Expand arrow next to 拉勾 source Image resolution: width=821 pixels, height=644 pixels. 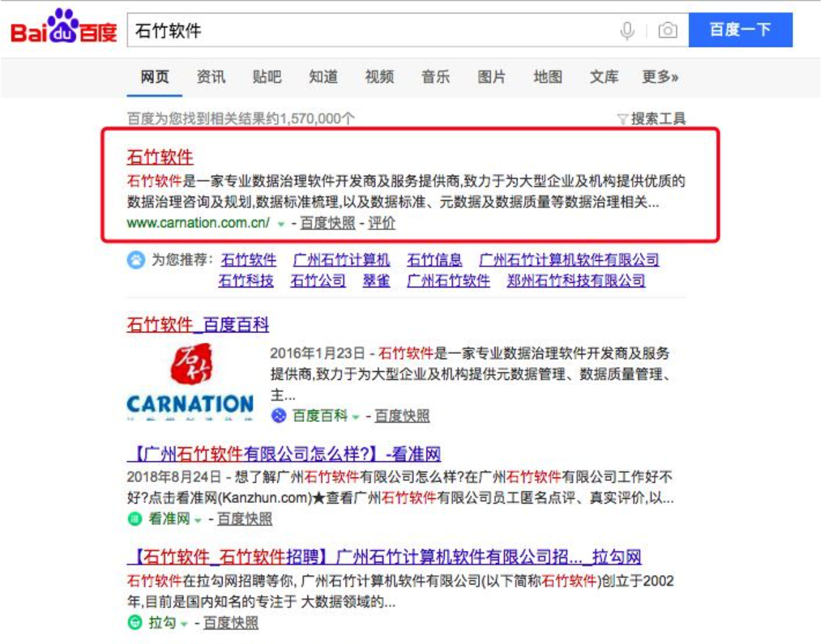(185, 623)
